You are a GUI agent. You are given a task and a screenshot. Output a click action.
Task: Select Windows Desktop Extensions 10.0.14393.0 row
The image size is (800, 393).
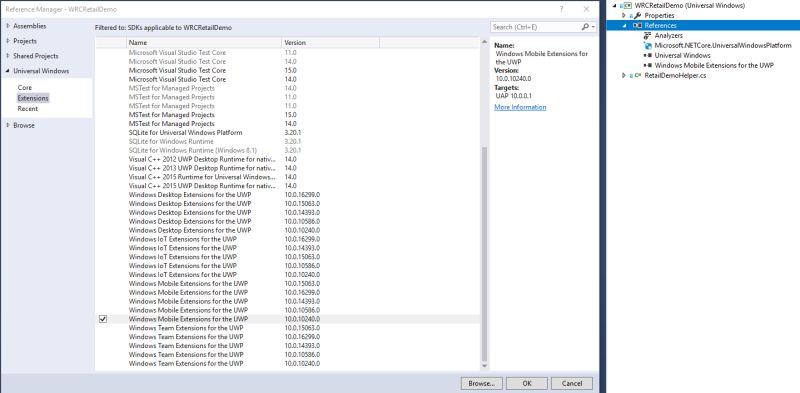(288, 212)
